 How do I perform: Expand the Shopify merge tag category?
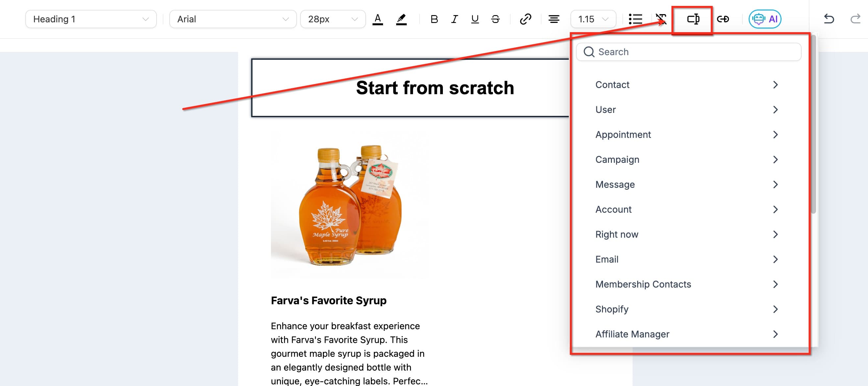tap(687, 309)
